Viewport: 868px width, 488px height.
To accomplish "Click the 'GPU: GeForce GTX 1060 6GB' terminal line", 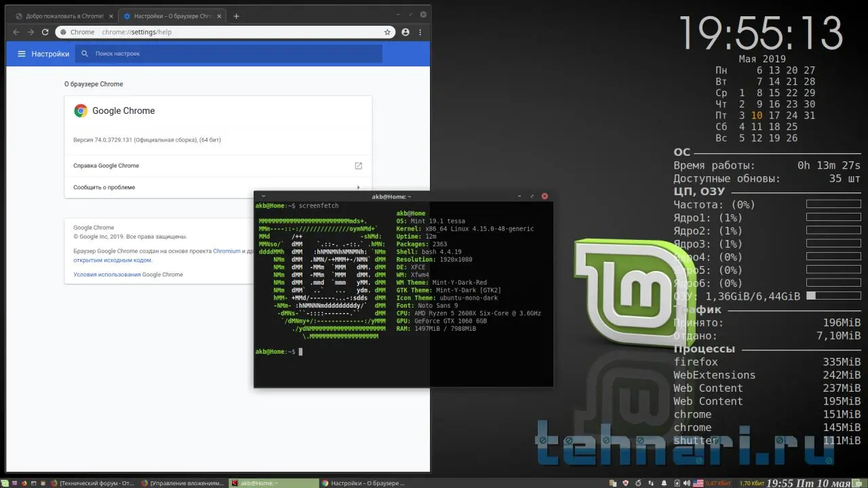I will pos(441,321).
